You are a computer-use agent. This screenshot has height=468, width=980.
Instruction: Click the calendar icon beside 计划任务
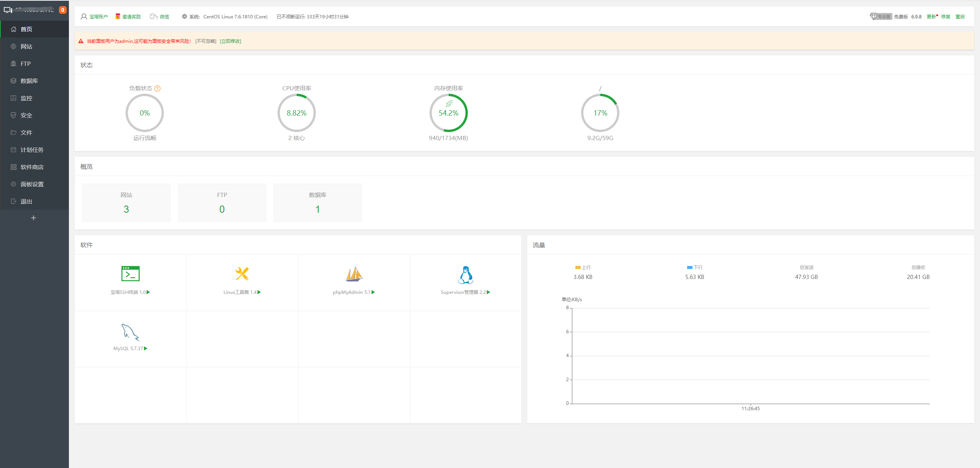pyautogui.click(x=13, y=150)
